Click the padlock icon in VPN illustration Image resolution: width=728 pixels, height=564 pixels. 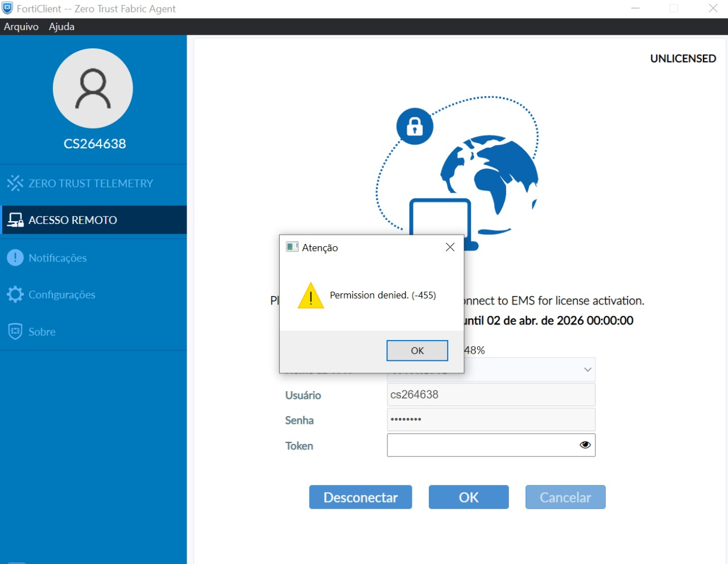415,126
